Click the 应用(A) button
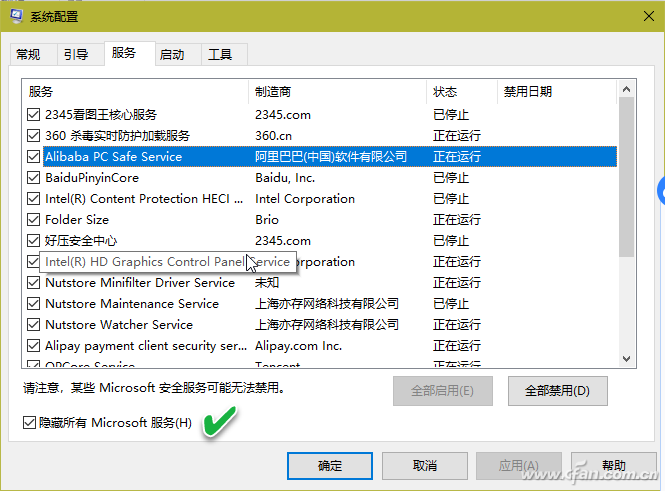The image size is (665, 491). (x=519, y=466)
